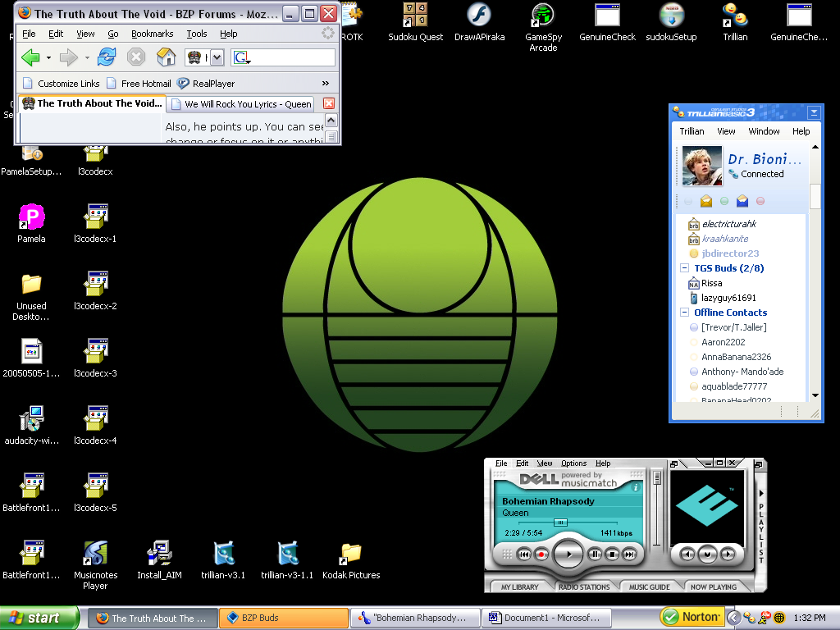The width and height of the screenshot is (840, 630).
Task: Open the yellow envelope mailbox icon in Trillian
Action: [x=706, y=200]
